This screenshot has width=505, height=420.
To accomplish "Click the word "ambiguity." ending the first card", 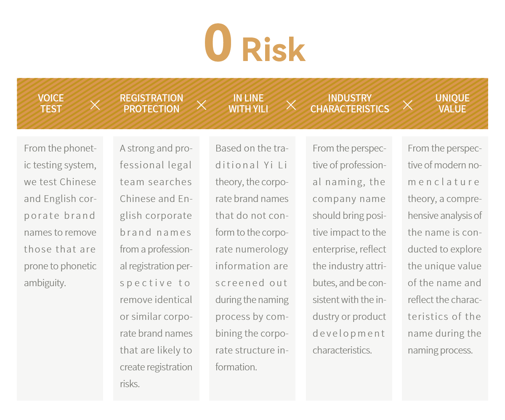I will 45,283.
